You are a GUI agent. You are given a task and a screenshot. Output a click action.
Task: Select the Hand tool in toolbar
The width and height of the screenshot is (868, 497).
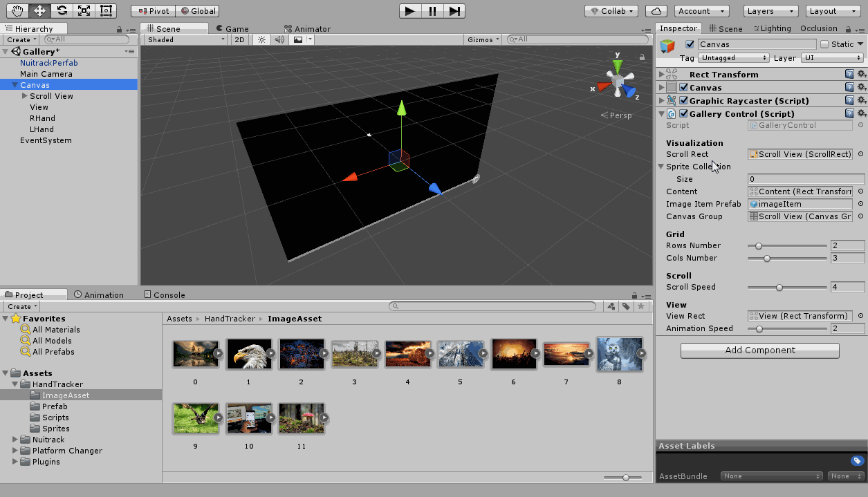(x=17, y=10)
